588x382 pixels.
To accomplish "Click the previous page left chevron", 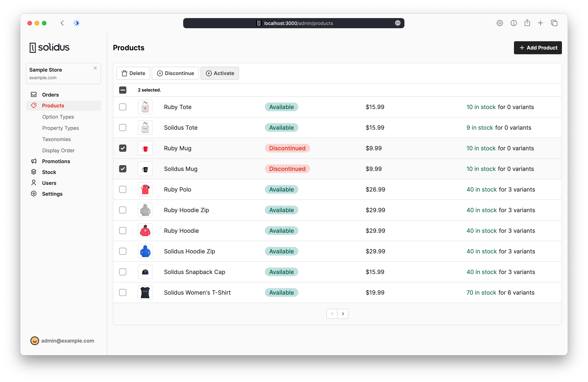I will click(332, 314).
